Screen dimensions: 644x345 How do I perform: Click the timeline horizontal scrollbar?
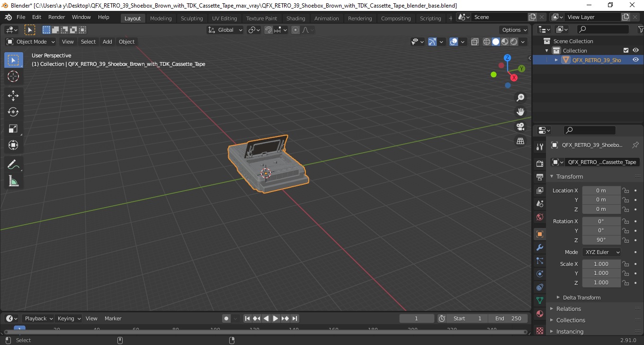pos(265,332)
